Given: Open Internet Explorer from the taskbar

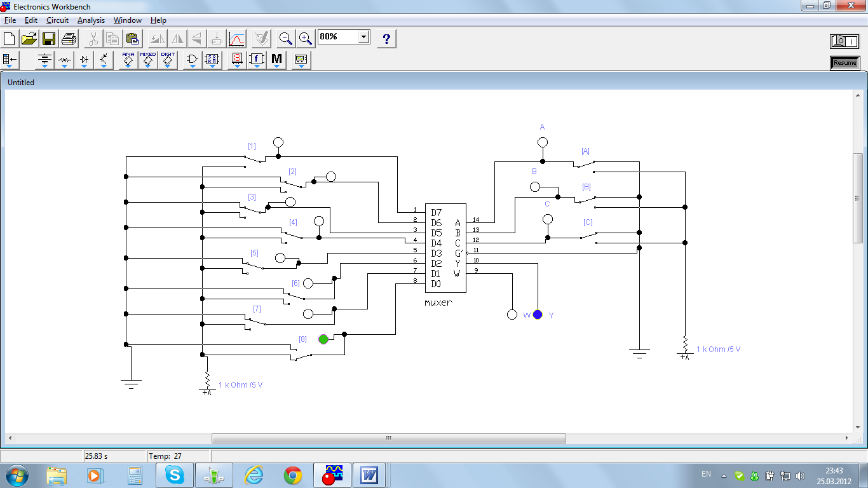Looking at the screenshot, I should pos(253,475).
